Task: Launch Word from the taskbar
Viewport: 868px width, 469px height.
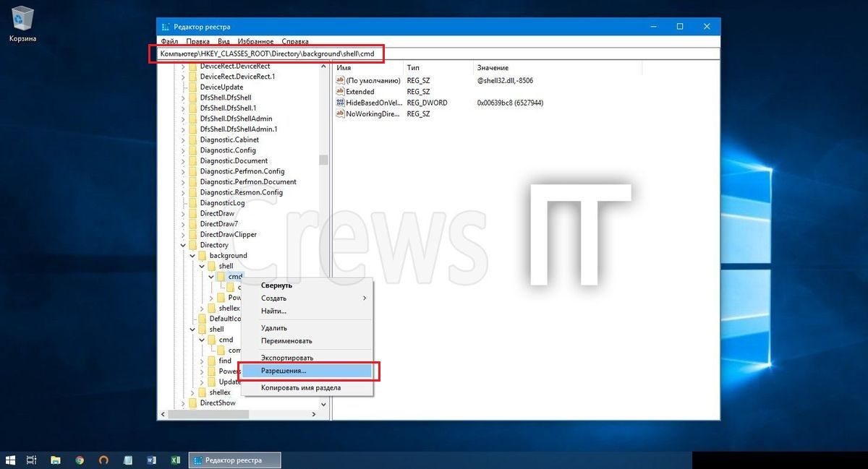Action: 151,460
